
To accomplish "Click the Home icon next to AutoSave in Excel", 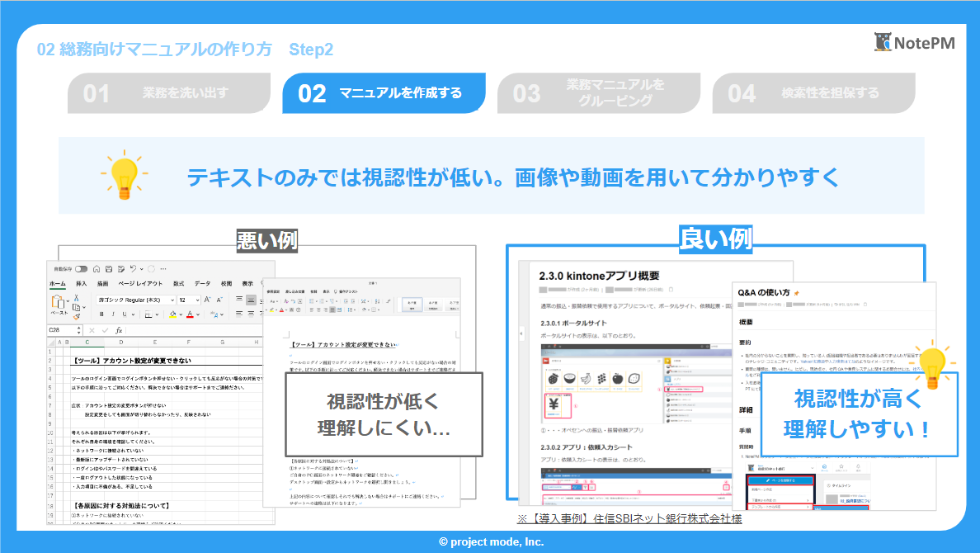I will pos(97,269).
